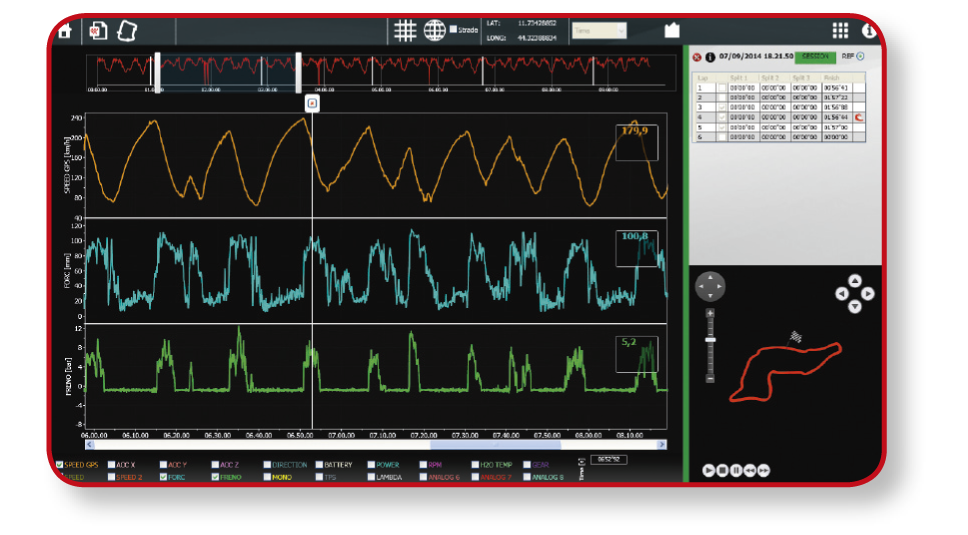Start playback with the play button
The height and width of the screenshot is (535, 968).
[x=708, y=470]
